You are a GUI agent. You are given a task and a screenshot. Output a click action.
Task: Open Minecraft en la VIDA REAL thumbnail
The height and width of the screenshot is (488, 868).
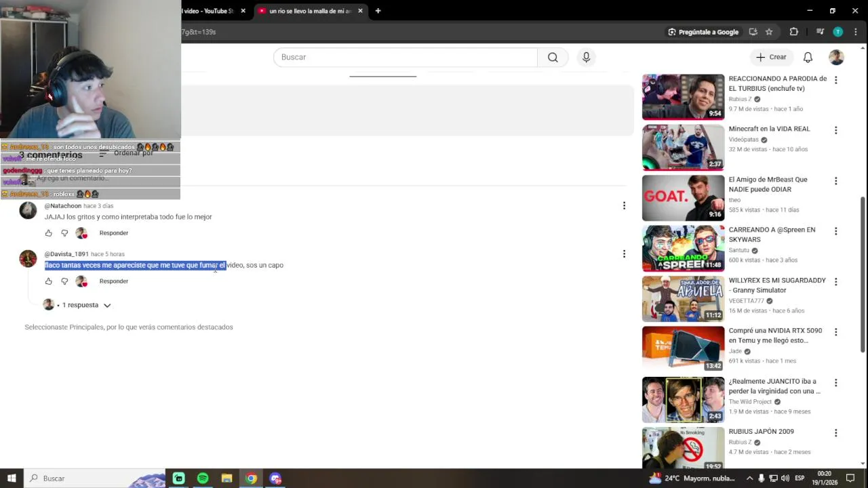click(x=683, y=147)
